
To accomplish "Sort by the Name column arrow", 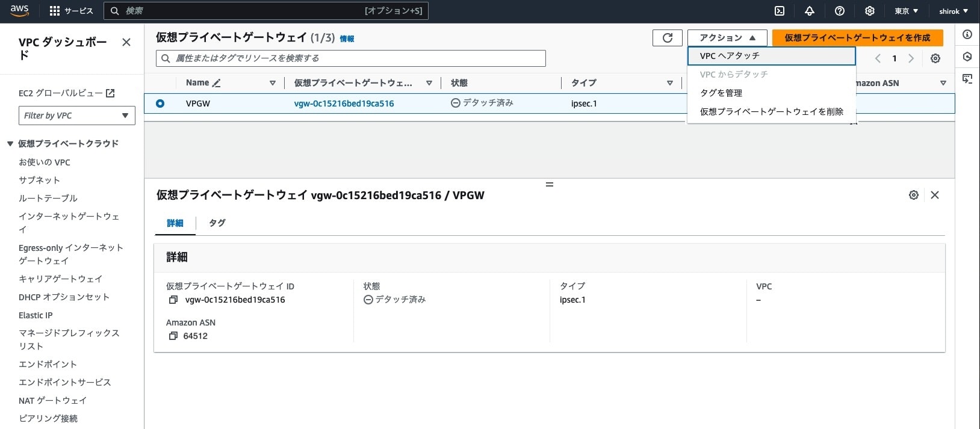I will click(273, 83).
